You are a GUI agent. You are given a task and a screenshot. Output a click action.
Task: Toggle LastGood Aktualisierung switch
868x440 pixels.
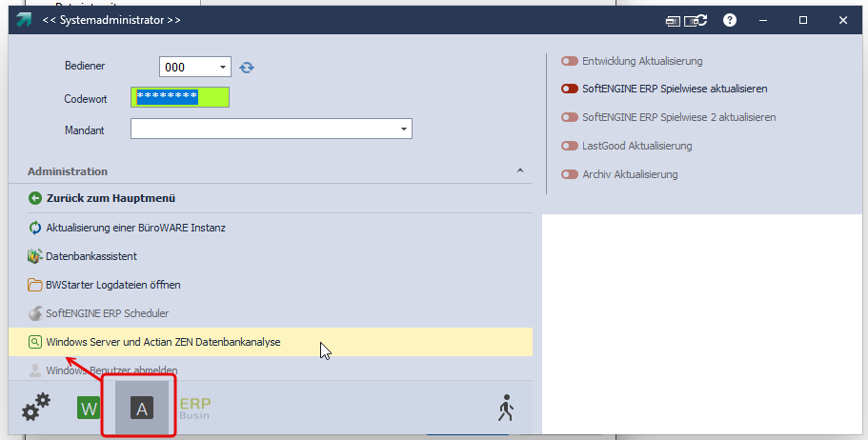click(x=570, y=146)
